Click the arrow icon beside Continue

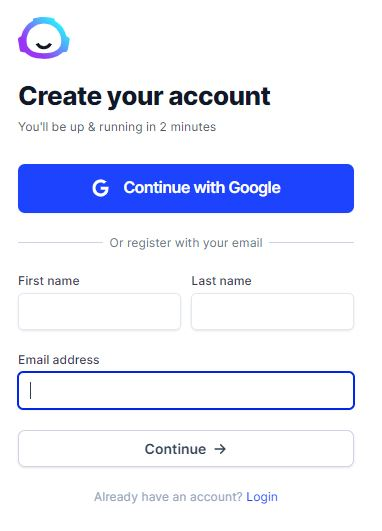[x=220, y=449]
